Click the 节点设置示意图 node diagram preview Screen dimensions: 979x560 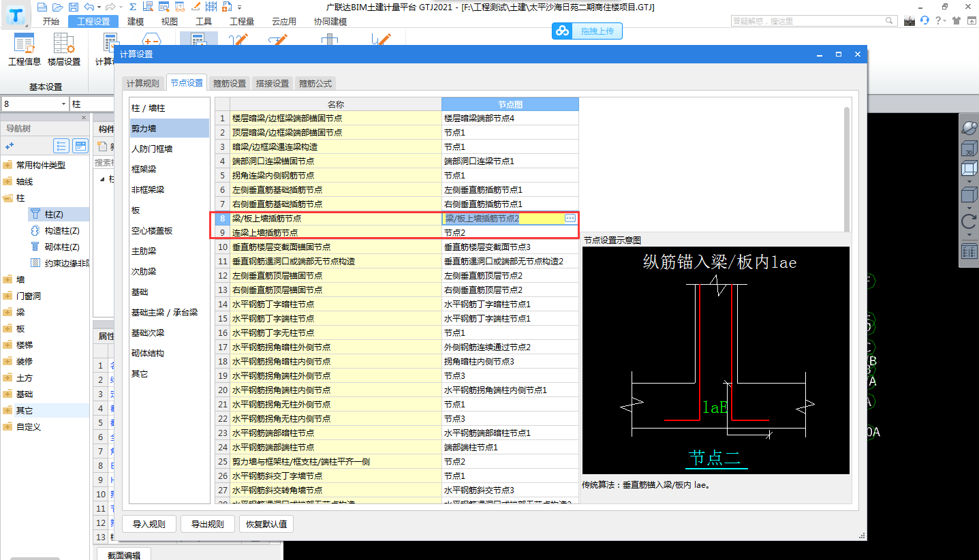tap(716, 360)
